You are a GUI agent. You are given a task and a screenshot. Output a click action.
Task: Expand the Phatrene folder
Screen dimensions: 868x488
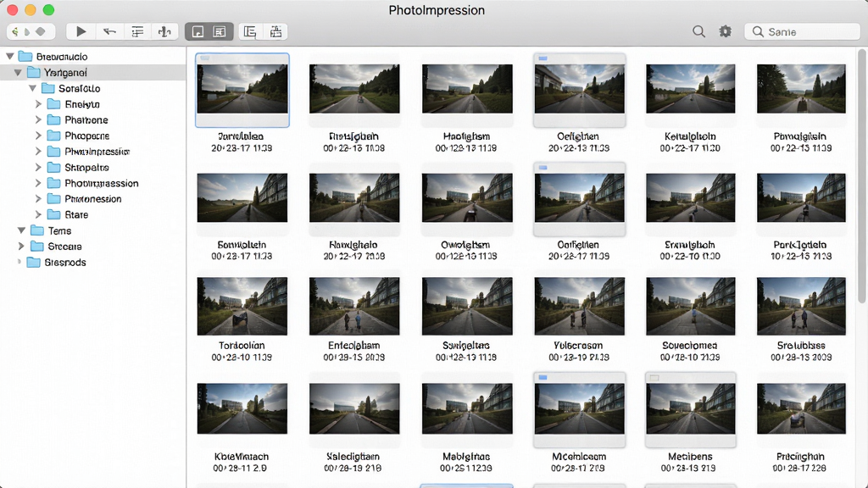click(x=38, y=120)
